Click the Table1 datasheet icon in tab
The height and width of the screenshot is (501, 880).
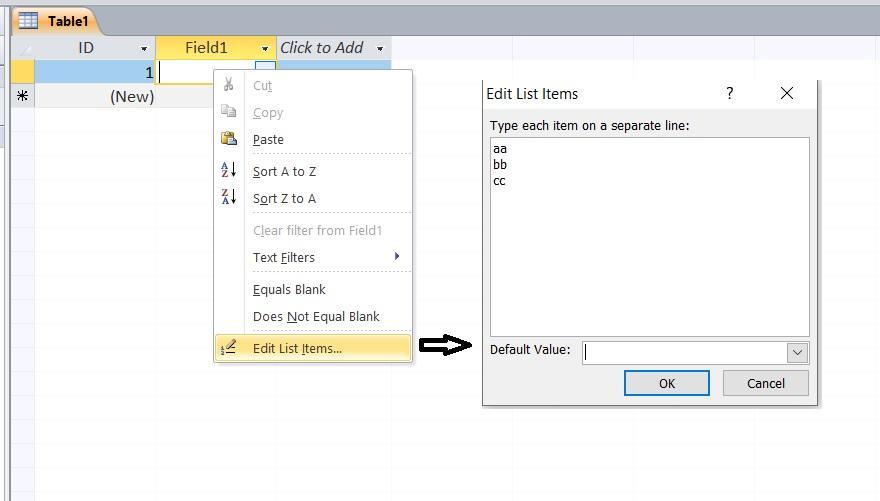tap(28, 20)
